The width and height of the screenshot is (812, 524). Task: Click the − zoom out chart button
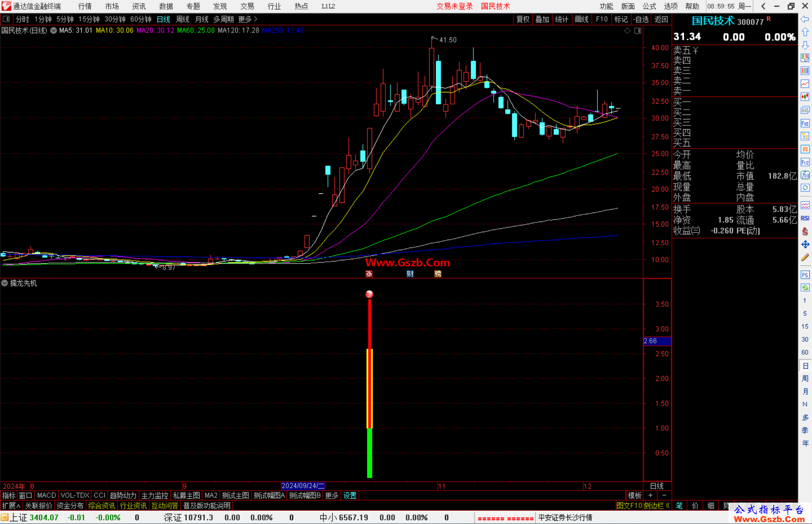(664, 495)
